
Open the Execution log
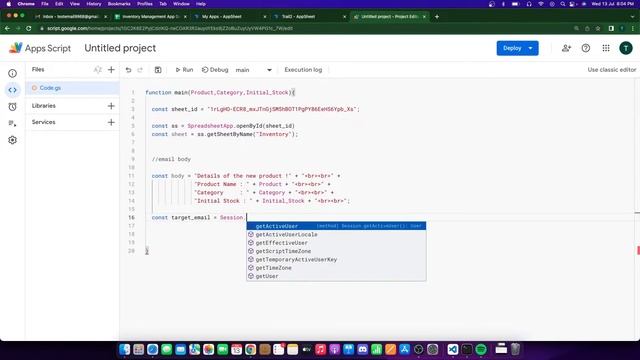point(303,70)
